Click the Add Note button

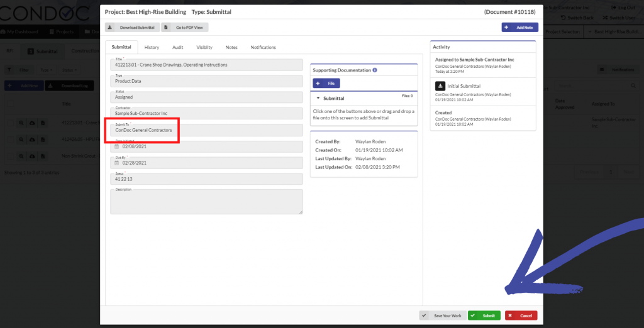coord(519,28)
